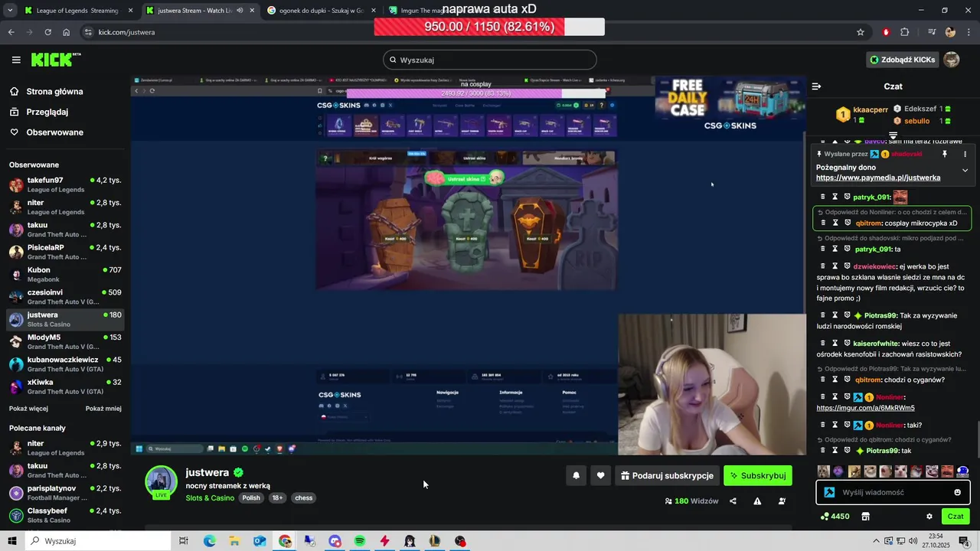This screenshot has width=980, height=551.
Task: Open parisplatynov recommended channel
Action: pyautogui.click(x=65, y=493)
